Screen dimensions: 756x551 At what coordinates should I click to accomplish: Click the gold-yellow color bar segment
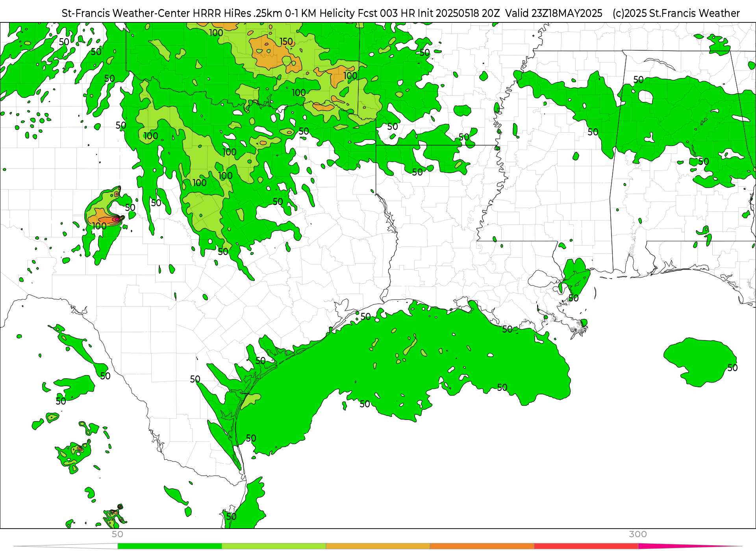(x=378, y=546)
